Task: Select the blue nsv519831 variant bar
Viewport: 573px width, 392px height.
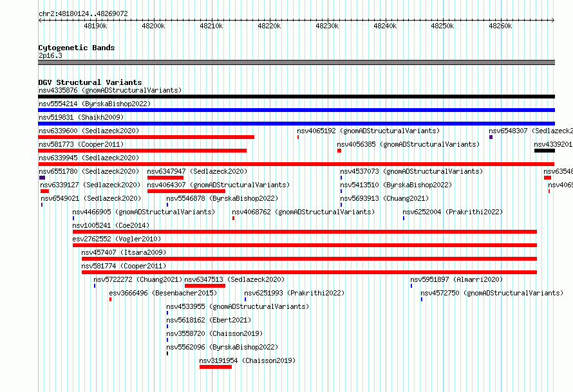Action: pos(296,124)
